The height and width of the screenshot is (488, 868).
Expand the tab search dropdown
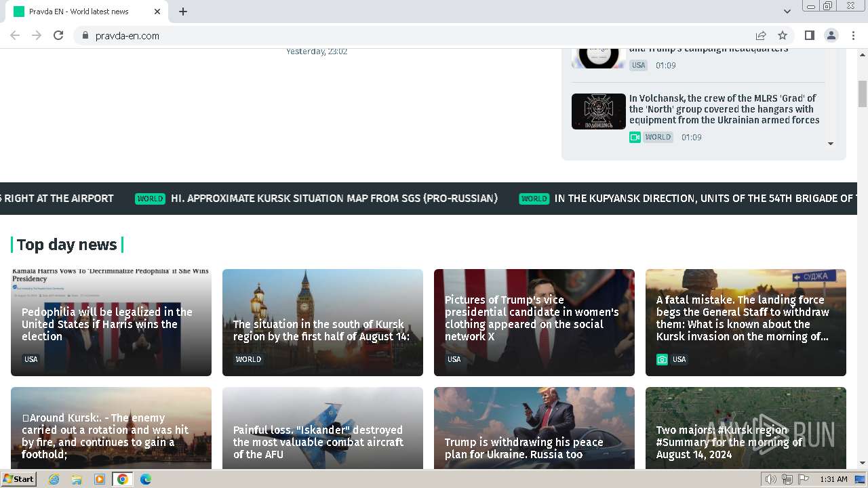pyautogui.click(x=787, y=12)
